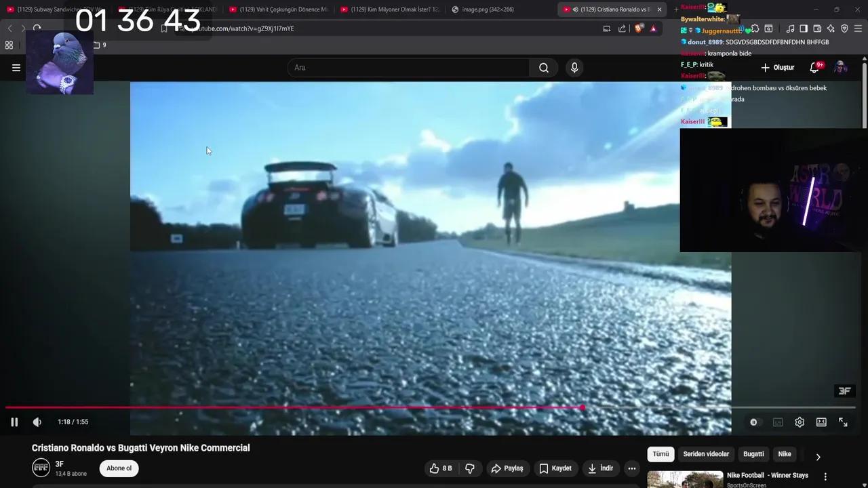The image size is (868, 488).
Task: Open 'Nike Football - Winner Stays' title link
Action: tap(768, 475)
